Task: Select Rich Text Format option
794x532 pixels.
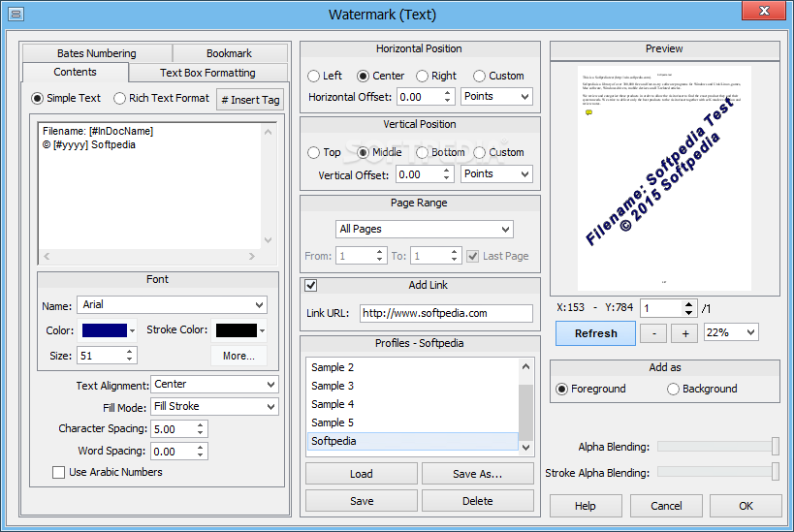Action: click(162, 98)
